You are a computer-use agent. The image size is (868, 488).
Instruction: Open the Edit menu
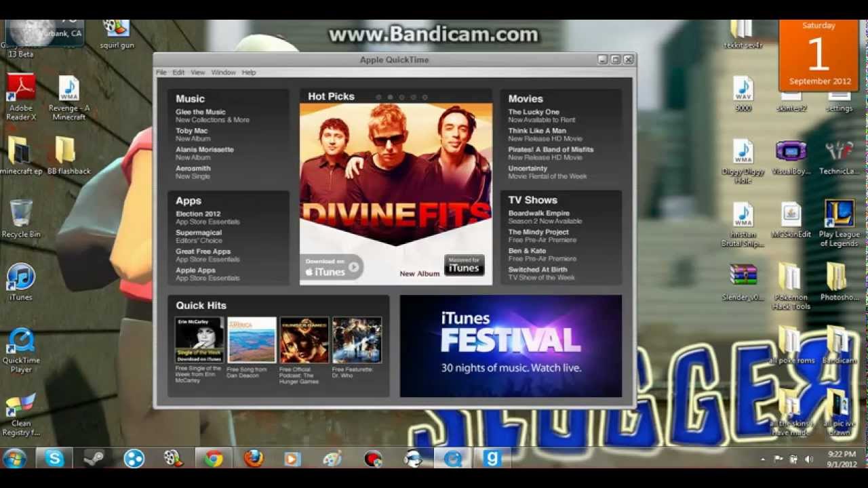click(x=178, y=73)
